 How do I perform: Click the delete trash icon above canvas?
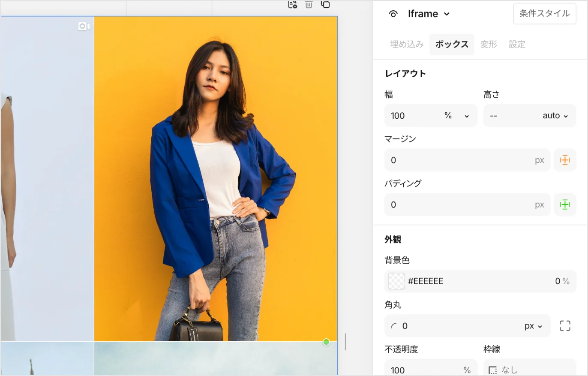309,4
